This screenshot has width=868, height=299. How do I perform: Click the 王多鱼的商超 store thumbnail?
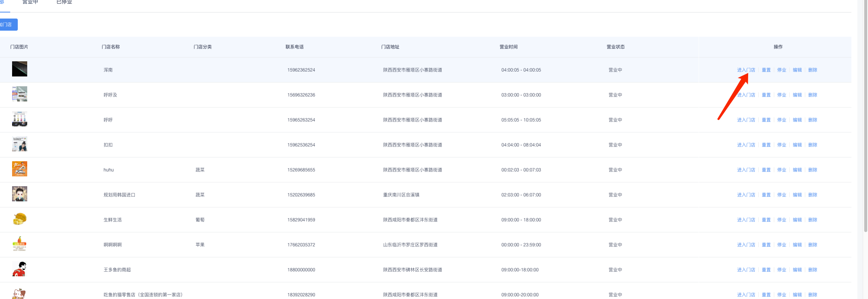pyautogui.click(x=20, y=269)
